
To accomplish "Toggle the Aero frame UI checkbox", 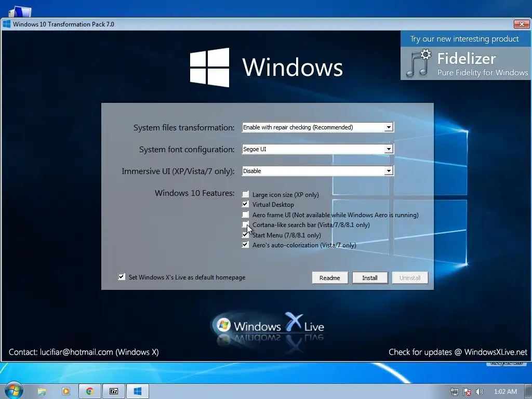I will [245, 215].
